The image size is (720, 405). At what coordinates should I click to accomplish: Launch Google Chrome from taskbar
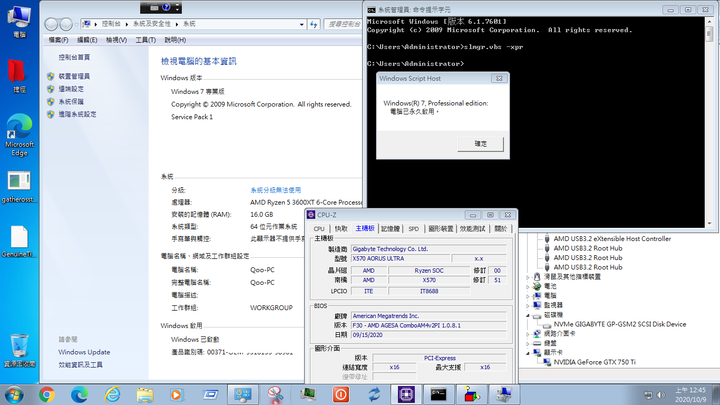(46, 394)
